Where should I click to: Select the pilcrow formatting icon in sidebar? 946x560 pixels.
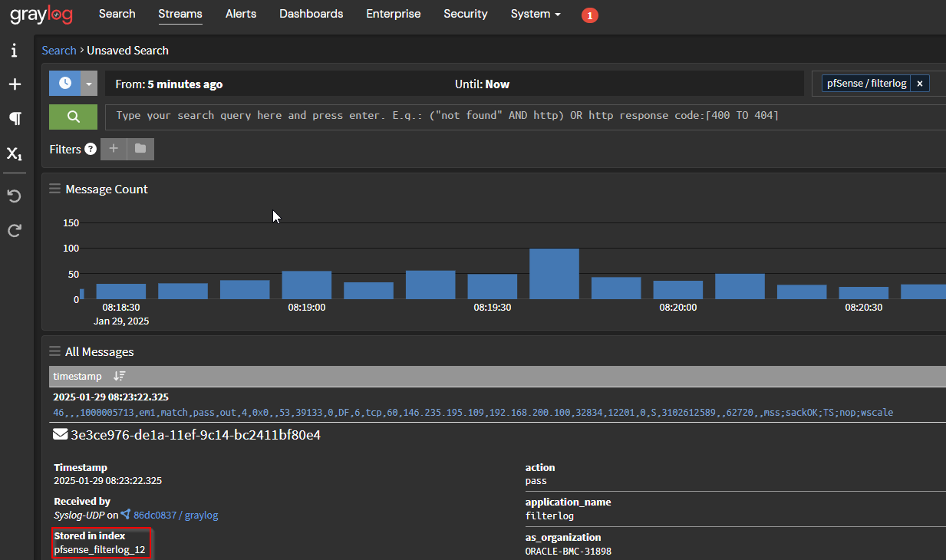(x=15, y=119)
